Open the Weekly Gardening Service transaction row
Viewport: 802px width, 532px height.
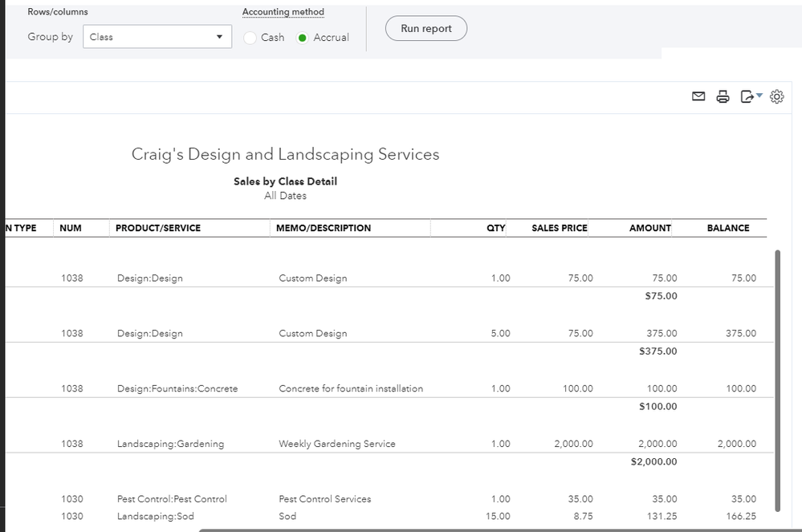click(x=337, y=444)
